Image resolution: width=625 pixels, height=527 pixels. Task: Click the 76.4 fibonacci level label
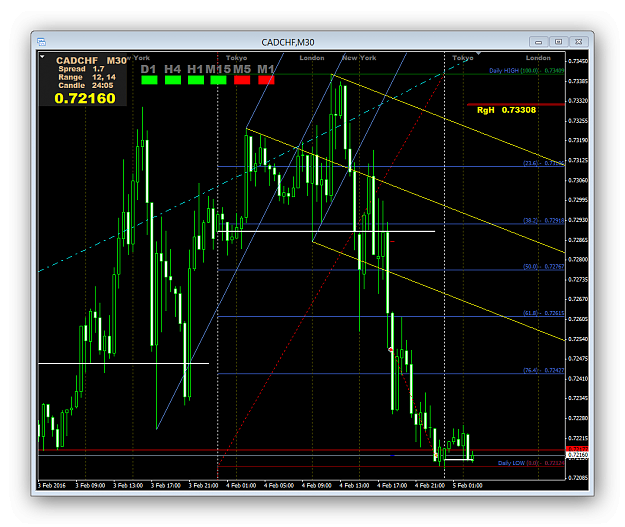[x=544, y=370]
